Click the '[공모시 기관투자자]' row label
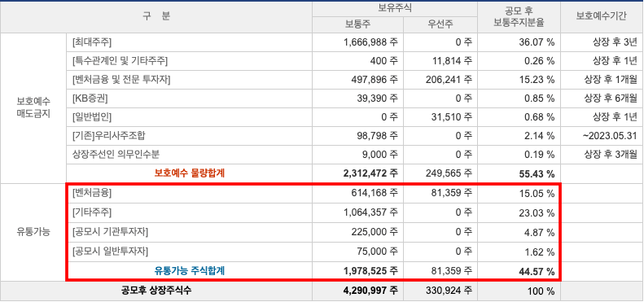 [110, 232]
